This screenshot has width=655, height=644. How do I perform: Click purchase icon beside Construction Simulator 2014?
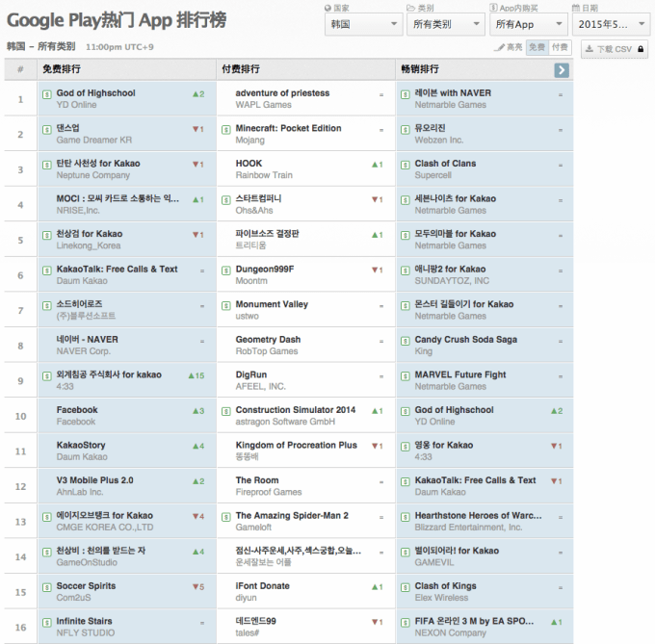[x=226, y=412]
